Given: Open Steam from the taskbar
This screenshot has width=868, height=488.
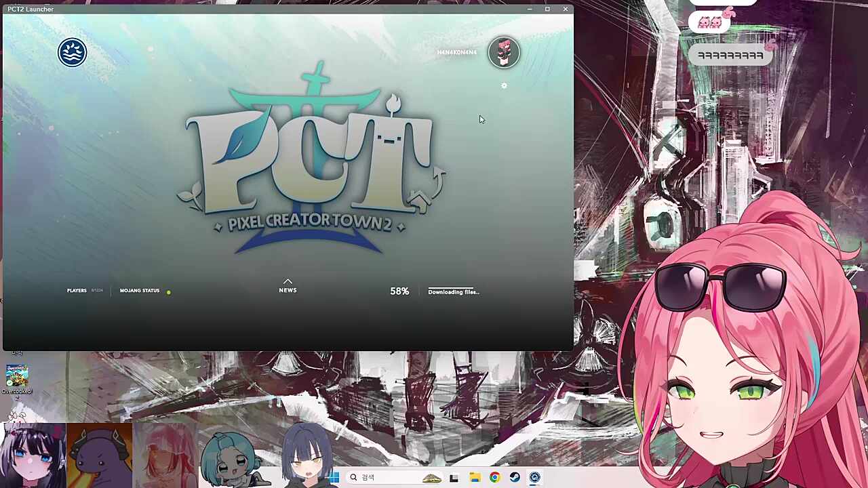Looking at the screenshot, I should [x=515, y=478].
